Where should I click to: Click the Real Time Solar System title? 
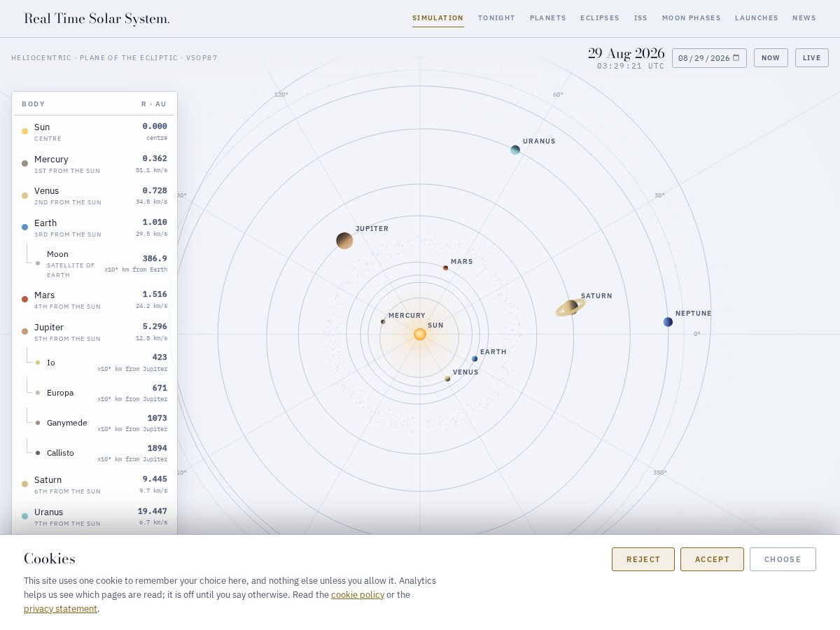[97, 19]
